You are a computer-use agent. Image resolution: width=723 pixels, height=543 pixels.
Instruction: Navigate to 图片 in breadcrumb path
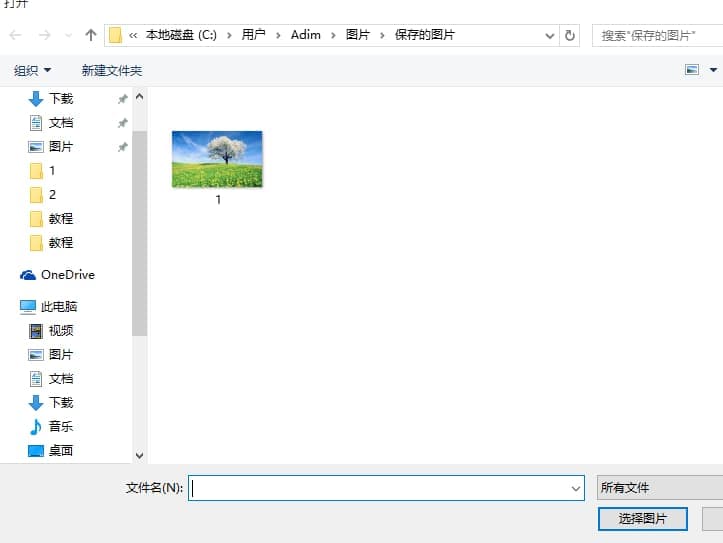357,35
